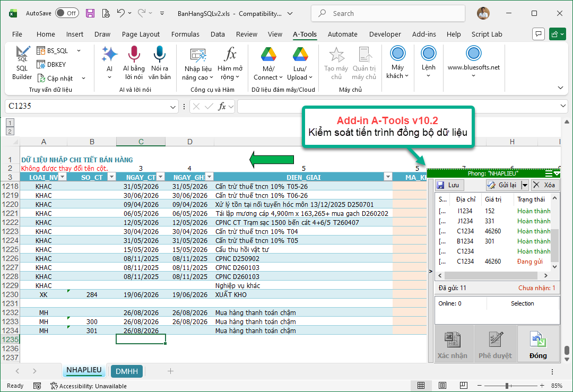Click the print preview document icon
The image size is (573, 392).
point(106,13)
